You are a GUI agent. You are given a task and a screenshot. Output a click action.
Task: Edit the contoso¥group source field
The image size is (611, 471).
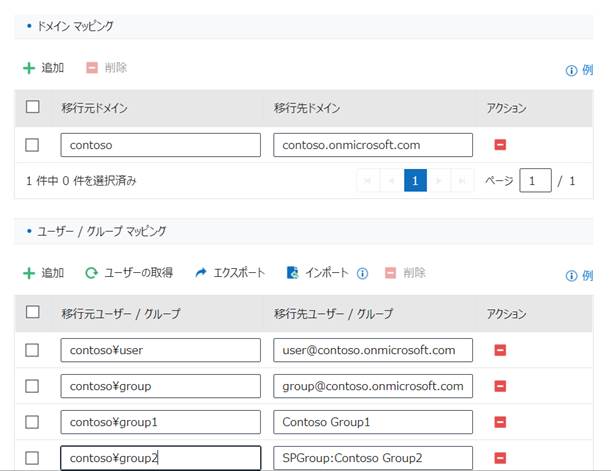tap(161, 386)
